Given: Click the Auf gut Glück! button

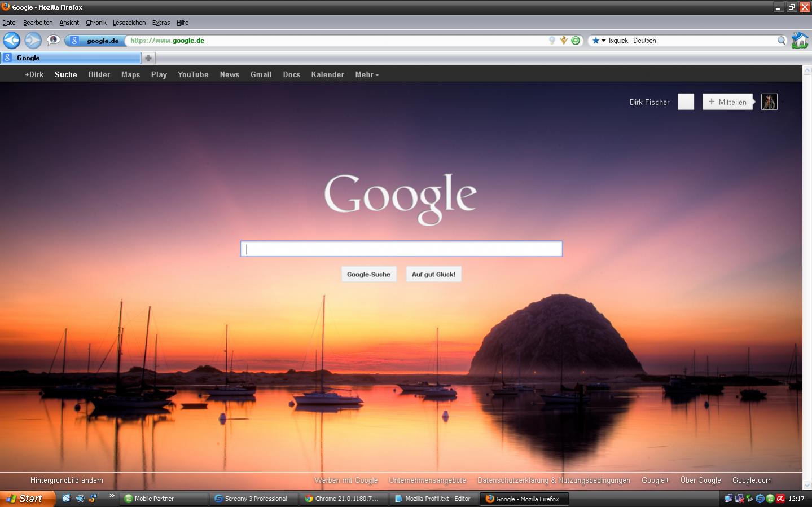Looking at the screenshot, I should coord(434,274).
